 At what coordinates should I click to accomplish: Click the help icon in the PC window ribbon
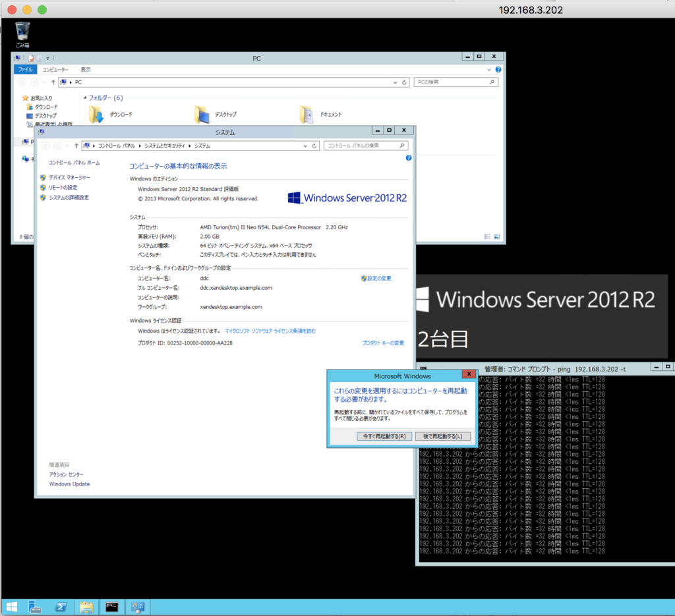pos(498,69)
